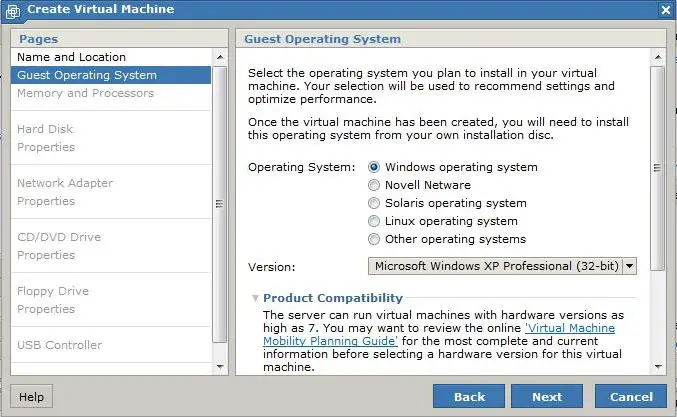The width and height of the screenshot is (677, 417).
Task: Open the CD/DVD Drive page entry
Action: [x=59, y=237]
